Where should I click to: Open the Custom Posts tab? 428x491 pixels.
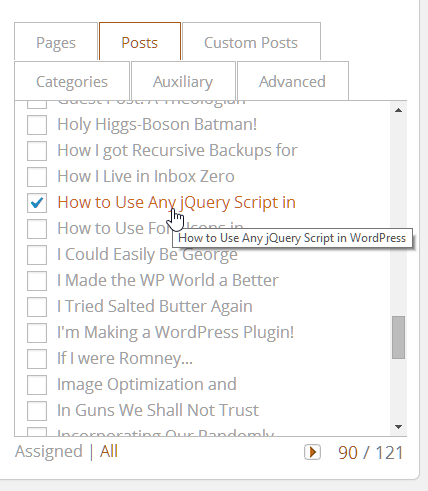coord(251,42)
